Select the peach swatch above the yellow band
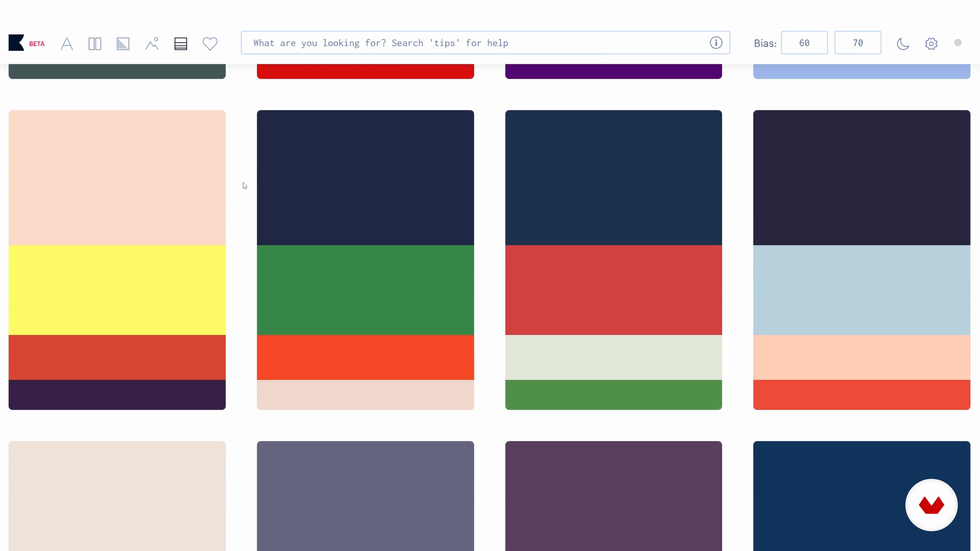The image size is (980, 551). point(117,178)
